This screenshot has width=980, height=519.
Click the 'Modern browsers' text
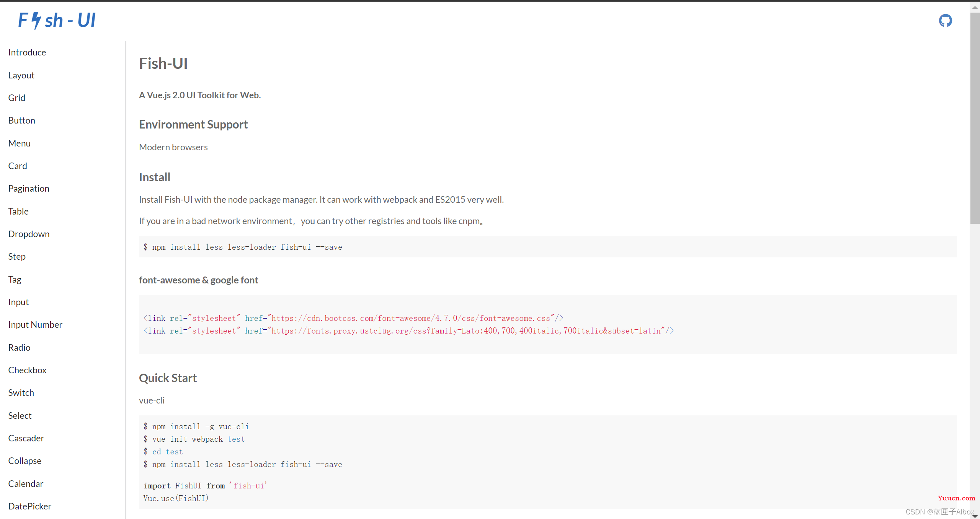[173, 147]
